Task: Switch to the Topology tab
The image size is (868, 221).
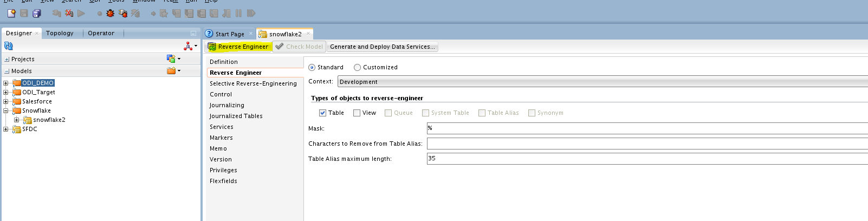Action: tap(60, 33)
